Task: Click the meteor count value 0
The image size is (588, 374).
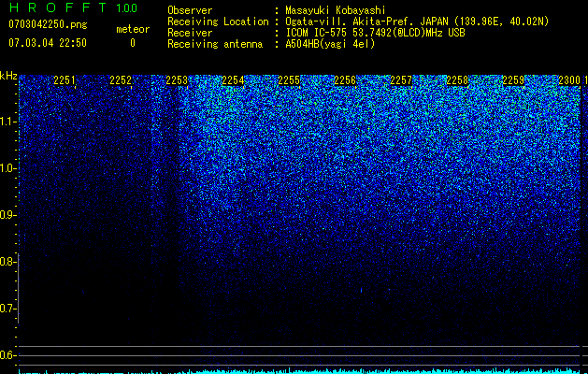Action: (x=133, y=43)
